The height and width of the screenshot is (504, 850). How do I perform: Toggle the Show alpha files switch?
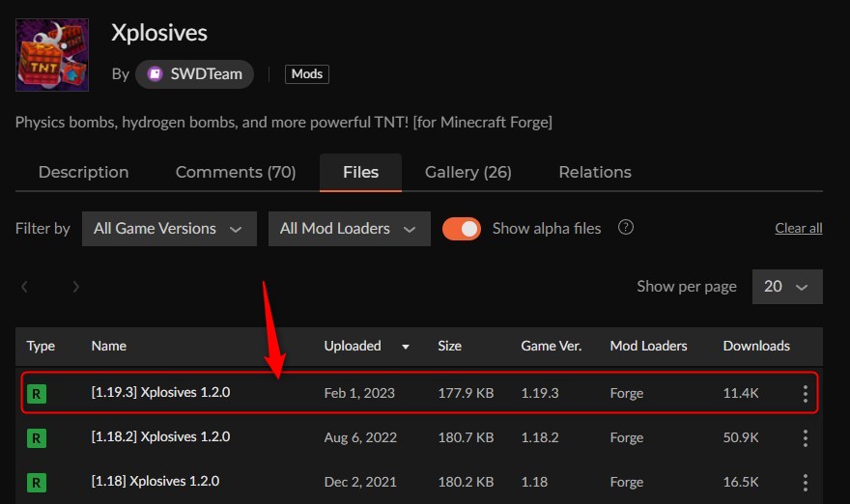pos(462,229)
